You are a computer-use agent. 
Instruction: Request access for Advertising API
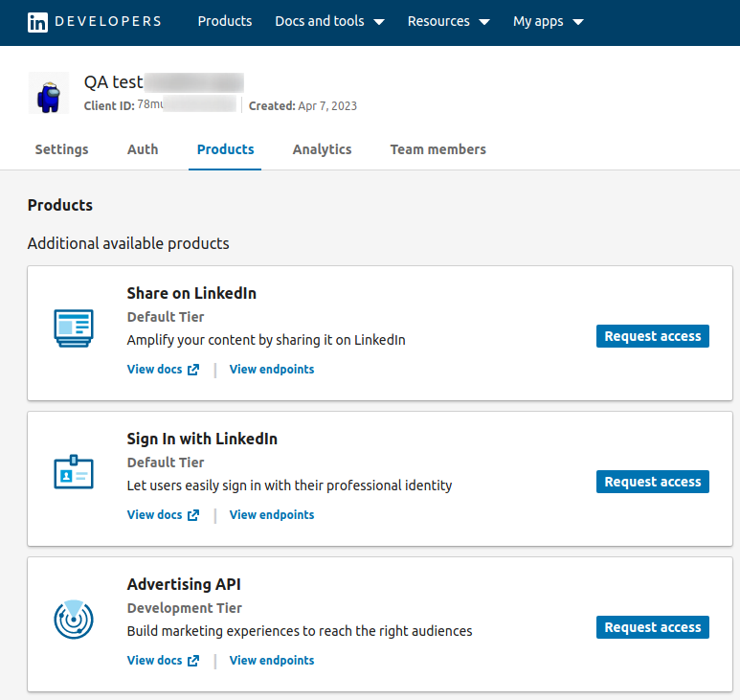(653, 627)
